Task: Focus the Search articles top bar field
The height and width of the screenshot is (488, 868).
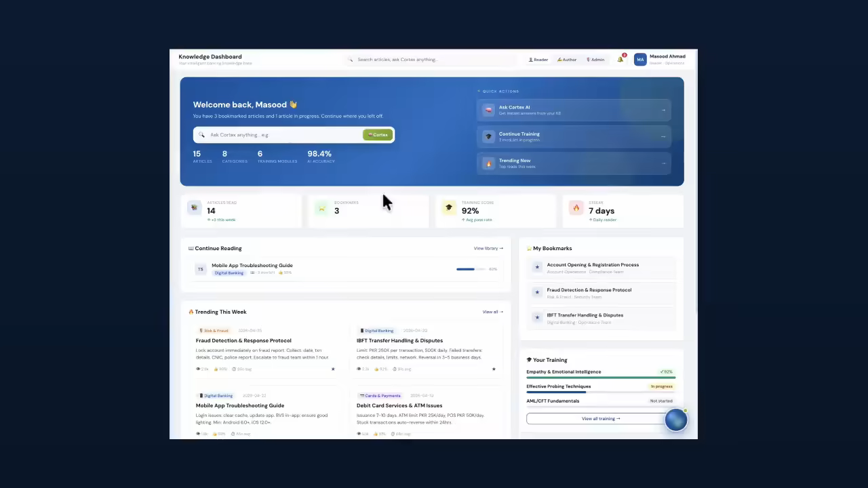Action: tap(431, 60)
